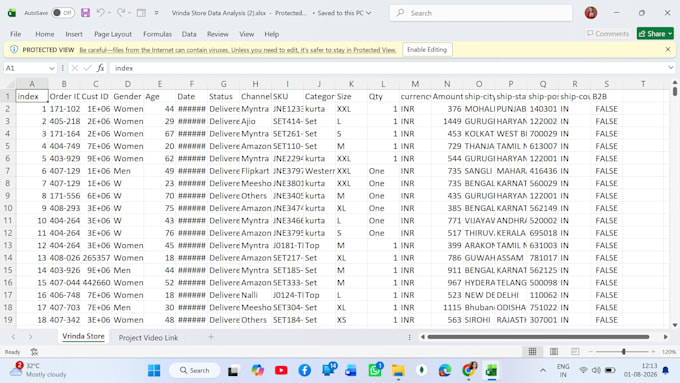Click the Accessibility icon in status bar
This screenshot has width=680, height=383.
click(x=34, y=352)
